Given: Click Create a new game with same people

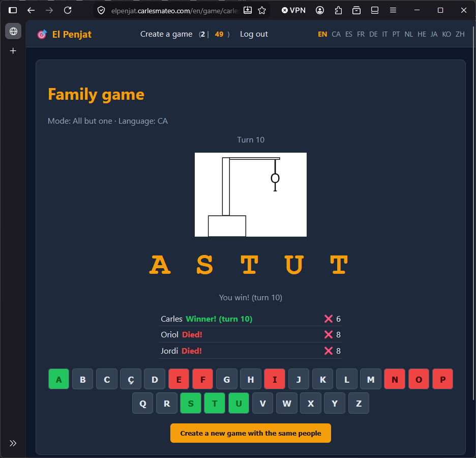Looking at the screenshot, I should pos(250,433).
